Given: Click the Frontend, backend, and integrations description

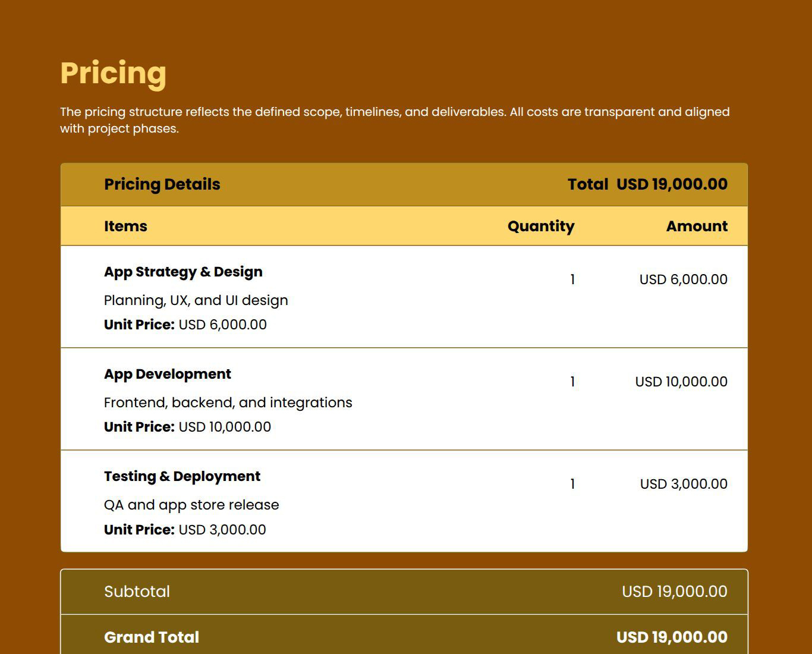Looking at the screenshot, I should tap(228, 403).
